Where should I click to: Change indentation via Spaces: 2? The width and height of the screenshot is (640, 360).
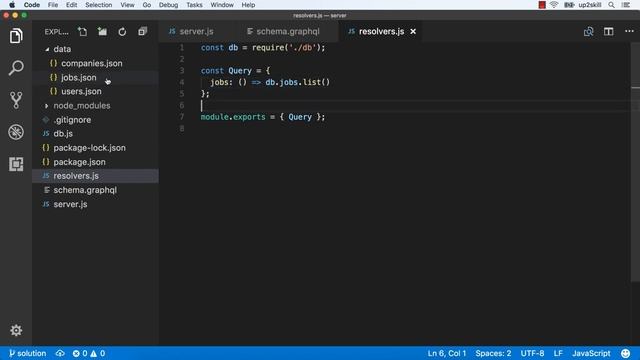pos(493,353)
